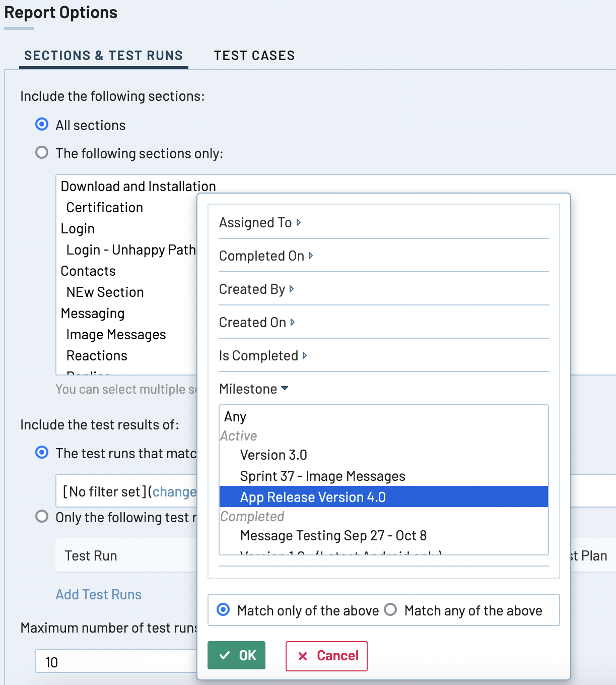Image resolution: width=616 pixels, height=685 pixels.
Task: Click the maximum test runs input field
Action: (116, 662)
